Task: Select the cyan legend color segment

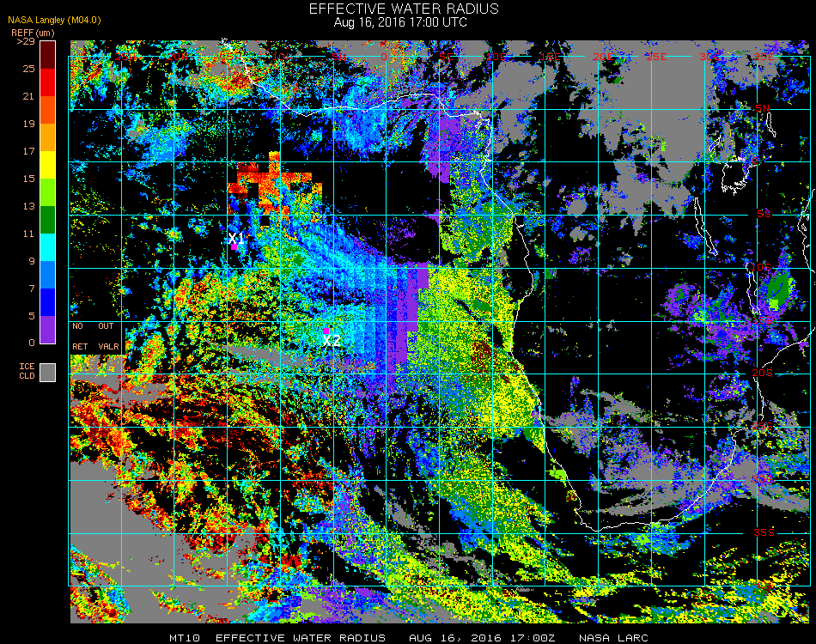Action: (48, 247)
